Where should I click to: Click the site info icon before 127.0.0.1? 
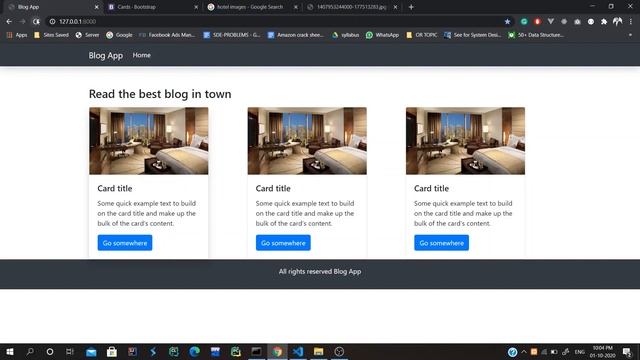pos(52,22)
